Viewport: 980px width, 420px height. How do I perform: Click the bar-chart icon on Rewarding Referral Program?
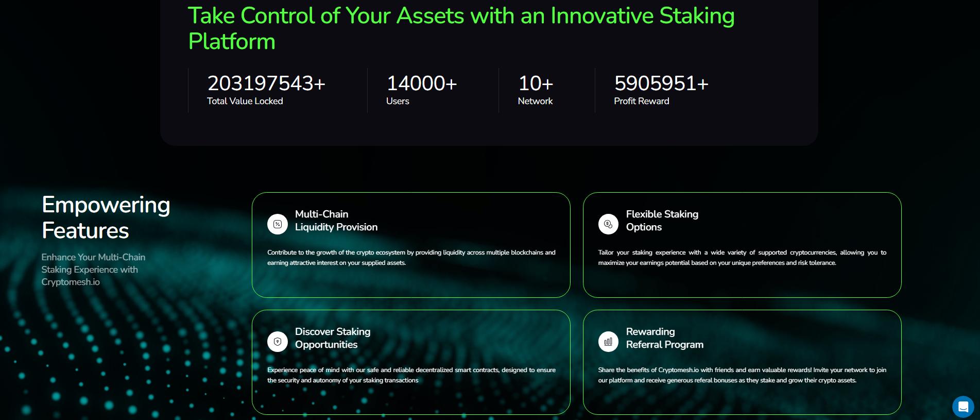click(x=608, y=341)
